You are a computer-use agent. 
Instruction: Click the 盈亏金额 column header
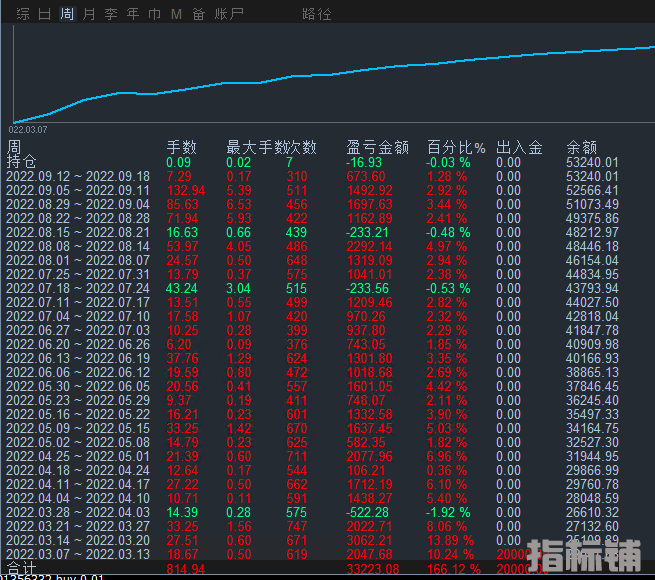coord(377,147)
